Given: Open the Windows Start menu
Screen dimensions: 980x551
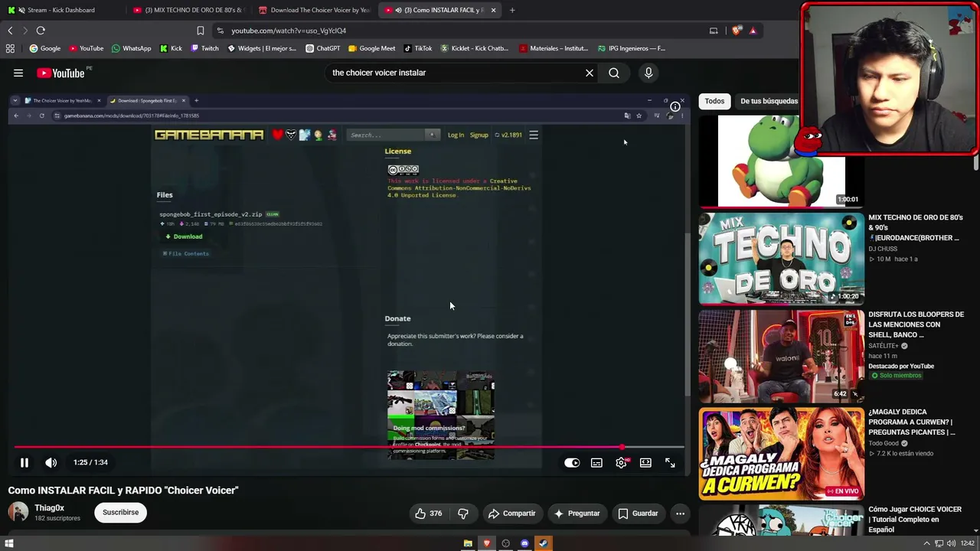Looking at the screenshot, I should 9,543.
